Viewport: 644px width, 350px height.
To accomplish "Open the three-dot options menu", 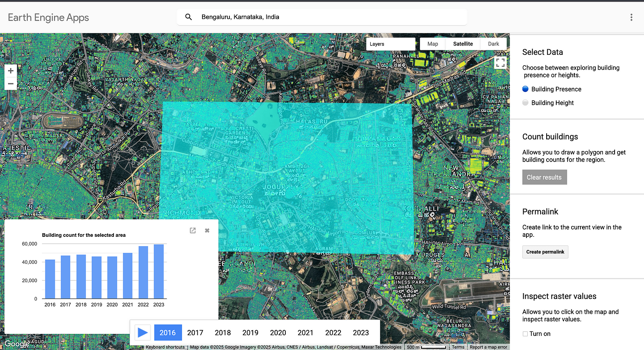I will (631, 17).
